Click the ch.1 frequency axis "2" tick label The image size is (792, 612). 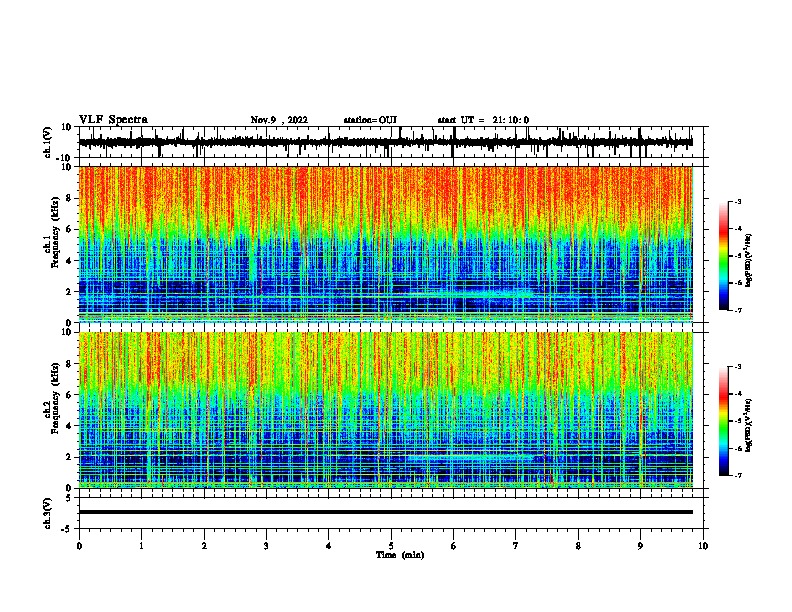69,291
